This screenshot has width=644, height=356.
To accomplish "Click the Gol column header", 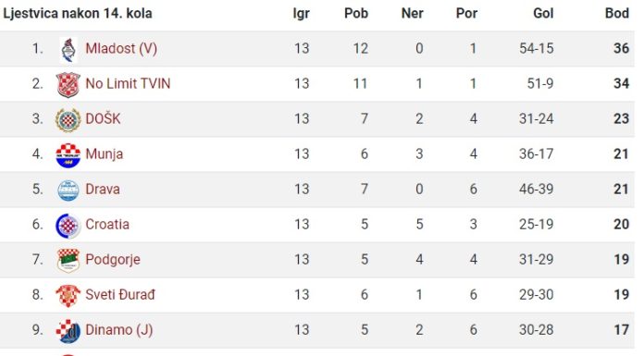I will pos(543,13).
